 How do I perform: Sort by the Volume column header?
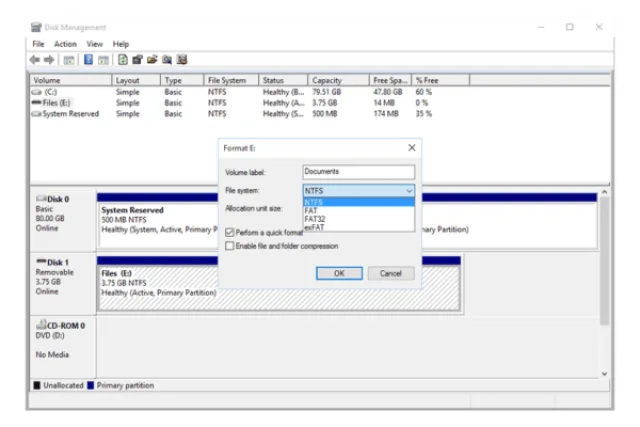click(71, 80)
